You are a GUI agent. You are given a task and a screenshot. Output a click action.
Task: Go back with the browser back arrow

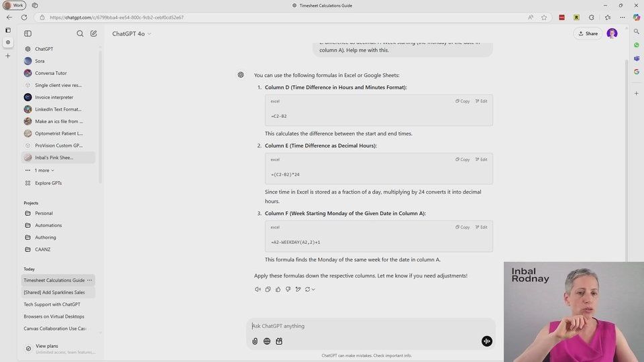click(9, 17)
